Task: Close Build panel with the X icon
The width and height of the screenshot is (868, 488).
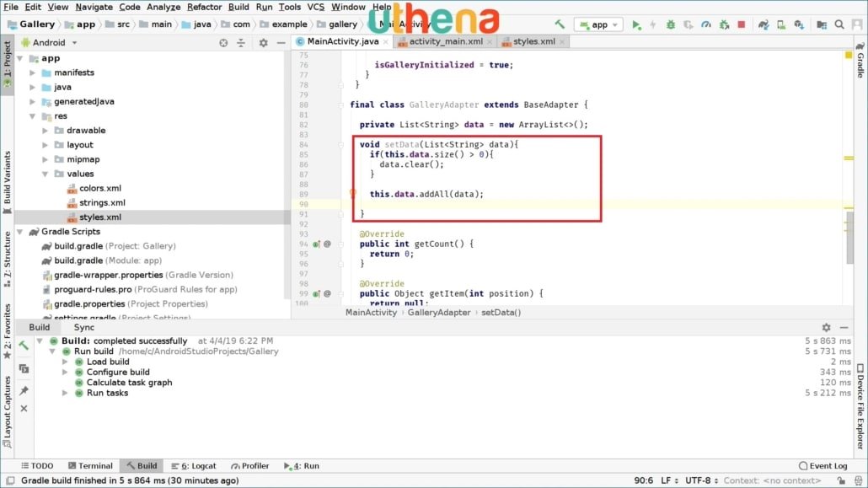Action: (x=24, y=408)
